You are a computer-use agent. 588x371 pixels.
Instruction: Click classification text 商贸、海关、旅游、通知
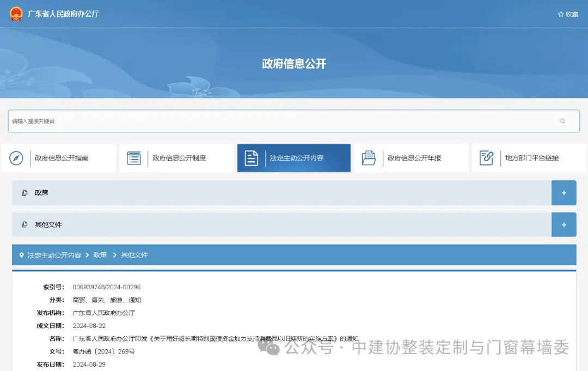coord(107,300)
